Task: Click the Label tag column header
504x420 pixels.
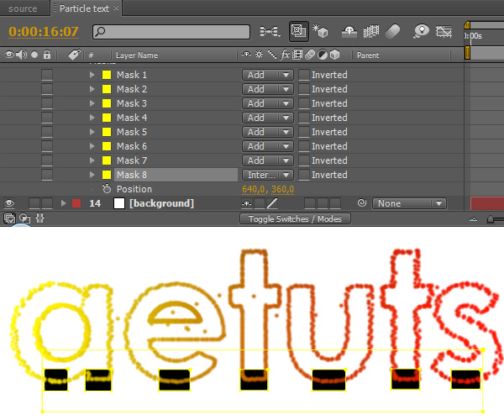Action: coord(74,55)
